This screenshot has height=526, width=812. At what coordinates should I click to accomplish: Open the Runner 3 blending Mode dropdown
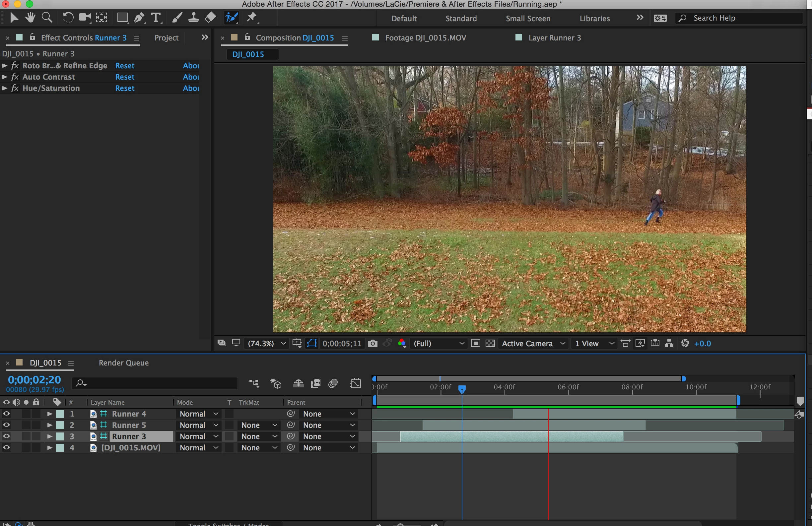click(x=199, y=436)
